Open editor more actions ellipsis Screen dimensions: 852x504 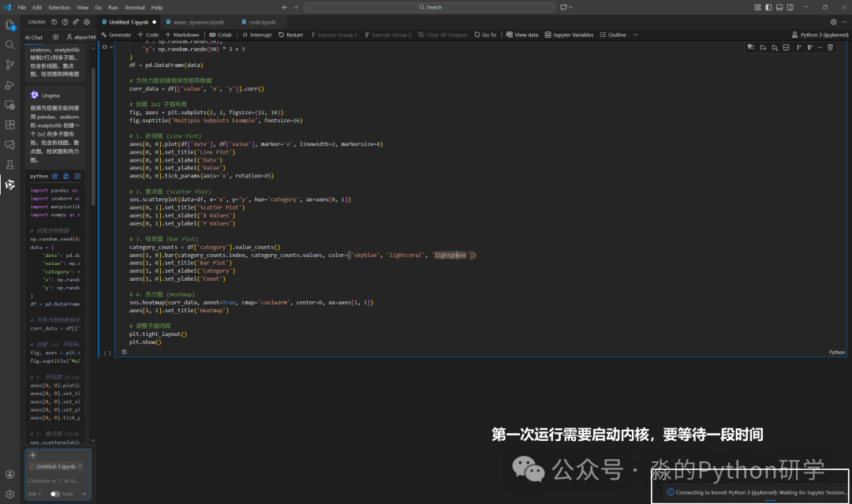point(844,22)
